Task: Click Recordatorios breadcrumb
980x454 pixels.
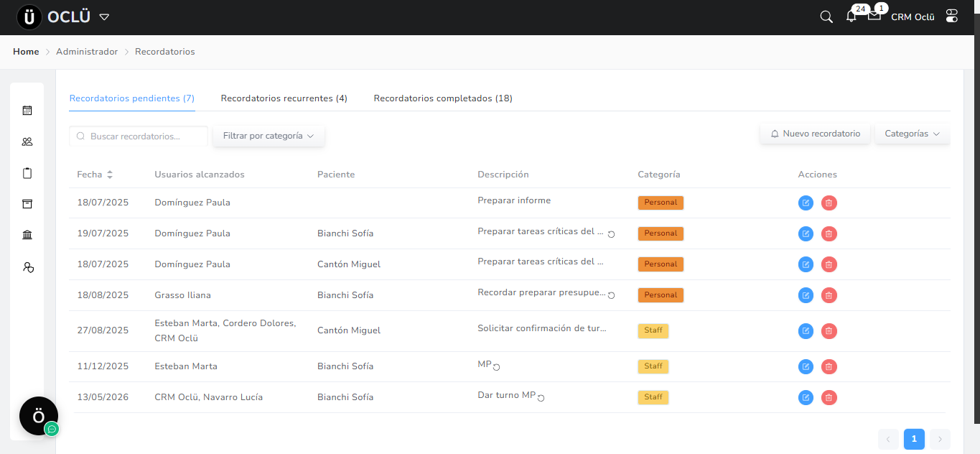Action: point(165,52)
